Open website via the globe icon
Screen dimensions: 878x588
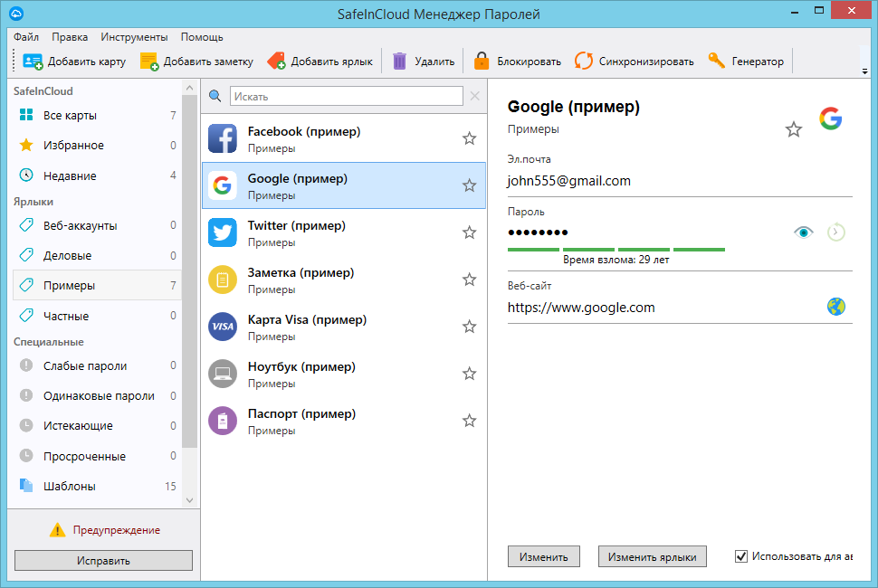835,307
